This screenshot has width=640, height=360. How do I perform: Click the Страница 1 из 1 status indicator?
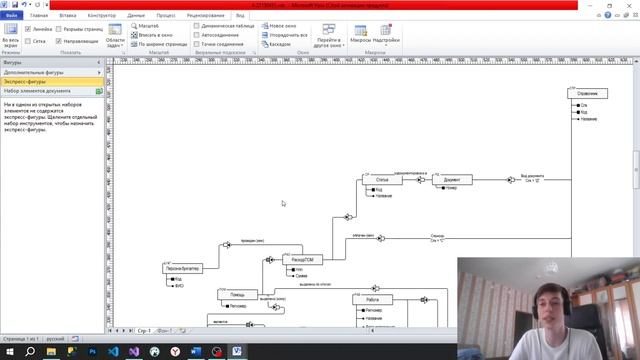point(21,339)
